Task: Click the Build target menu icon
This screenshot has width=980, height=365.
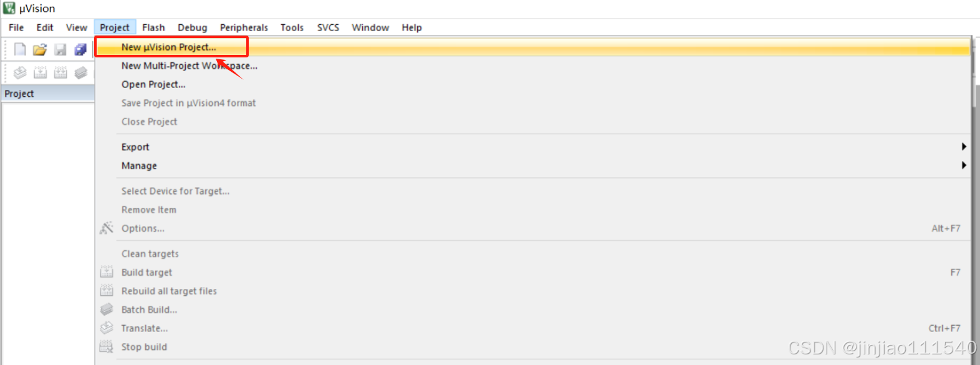Action: click(107, 272)
